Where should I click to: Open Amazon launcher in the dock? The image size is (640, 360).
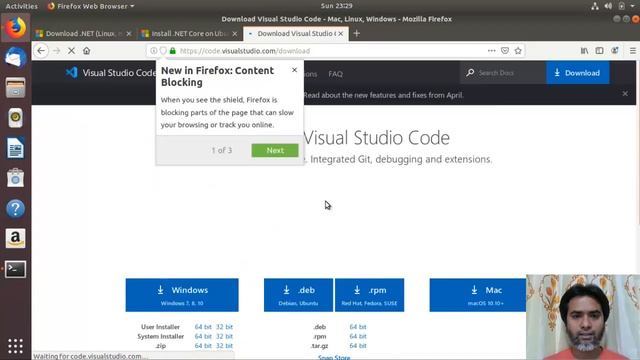tap(16, 238)
